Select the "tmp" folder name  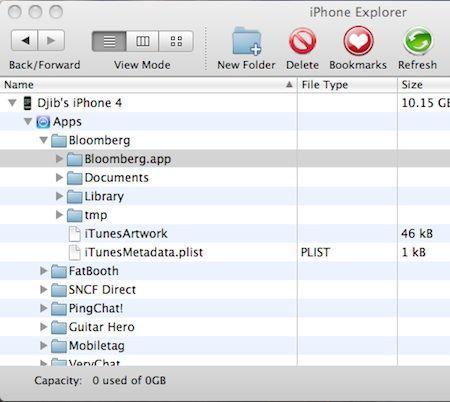[x=96, y=215]
